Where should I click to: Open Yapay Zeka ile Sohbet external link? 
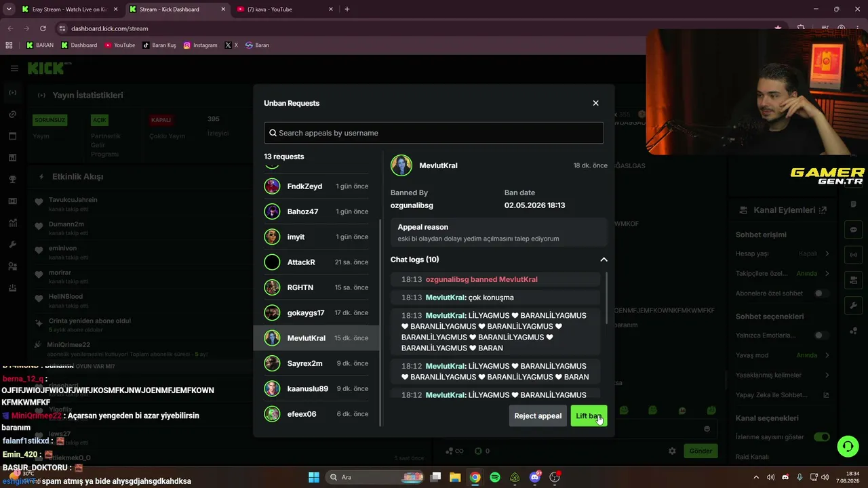click(826, 395)
